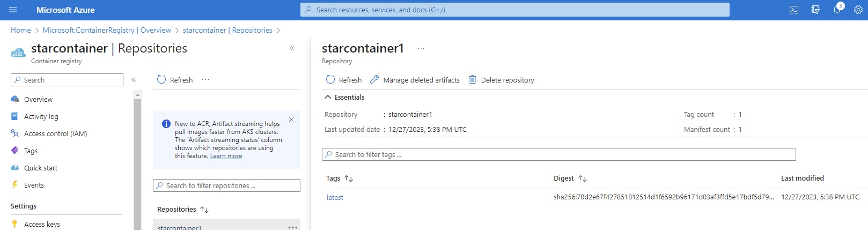Open the starcontainer1 row ellipsis menu

pos(293,227)
